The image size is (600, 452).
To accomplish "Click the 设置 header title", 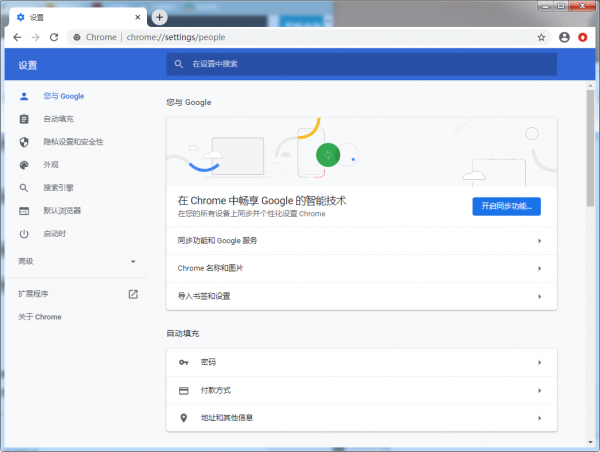I will [x=28, y=65].
